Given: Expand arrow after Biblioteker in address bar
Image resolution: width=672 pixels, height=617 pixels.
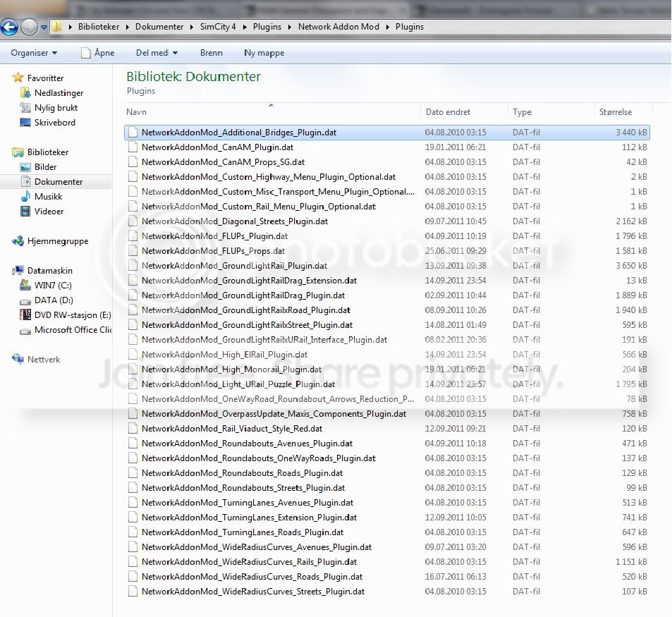Looking at the screenshot, I should pos(128,27).
